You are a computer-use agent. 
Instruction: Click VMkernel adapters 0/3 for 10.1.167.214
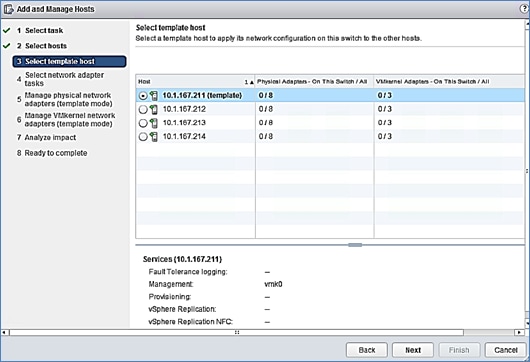(x=385, y=137)
